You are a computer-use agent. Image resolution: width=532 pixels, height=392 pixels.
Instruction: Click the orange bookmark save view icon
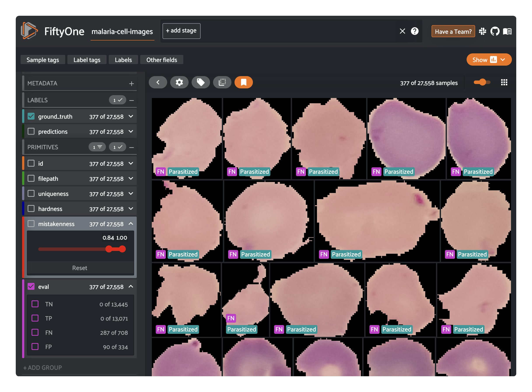[243, 82]
